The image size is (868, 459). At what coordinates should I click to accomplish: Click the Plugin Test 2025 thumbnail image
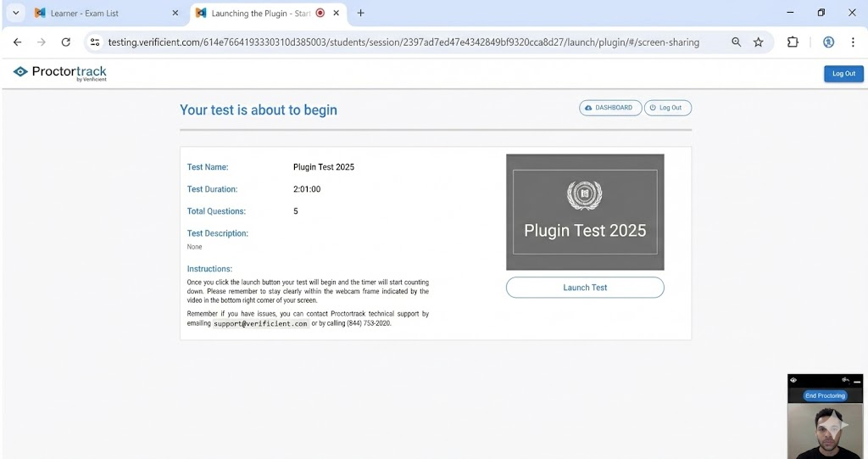[x=585, y=212]
